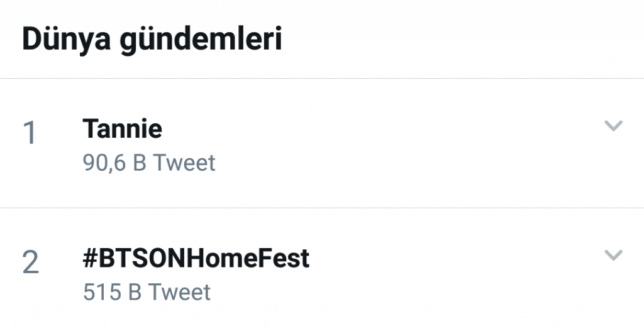Select the rank number 1 trend
Screen dimensions: 644x328
(x=30, y=133)
